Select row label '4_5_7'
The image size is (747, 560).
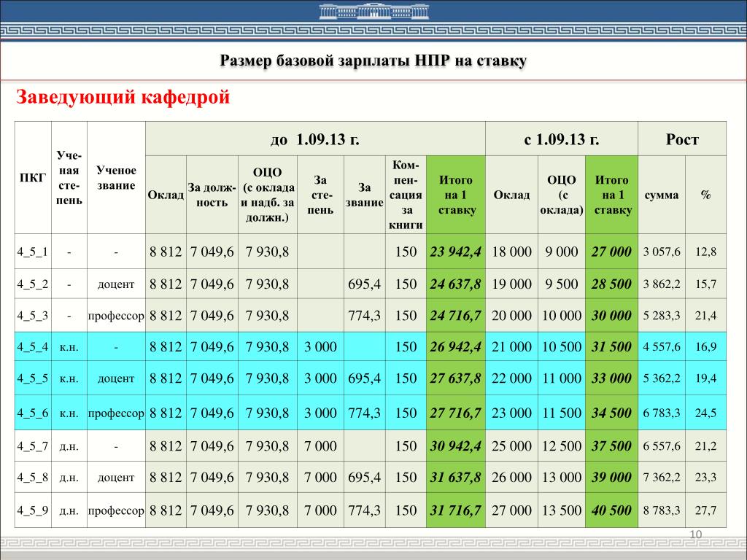[33, 446]
